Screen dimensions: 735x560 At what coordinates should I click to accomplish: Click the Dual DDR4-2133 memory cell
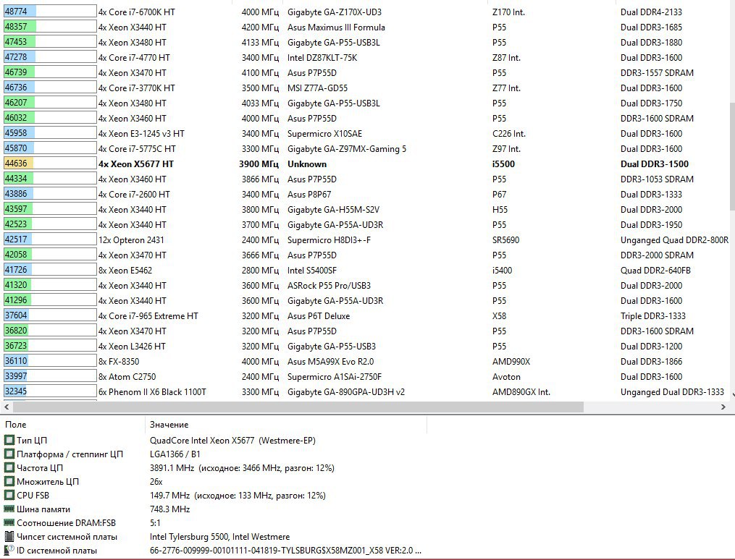pos(652,12)
